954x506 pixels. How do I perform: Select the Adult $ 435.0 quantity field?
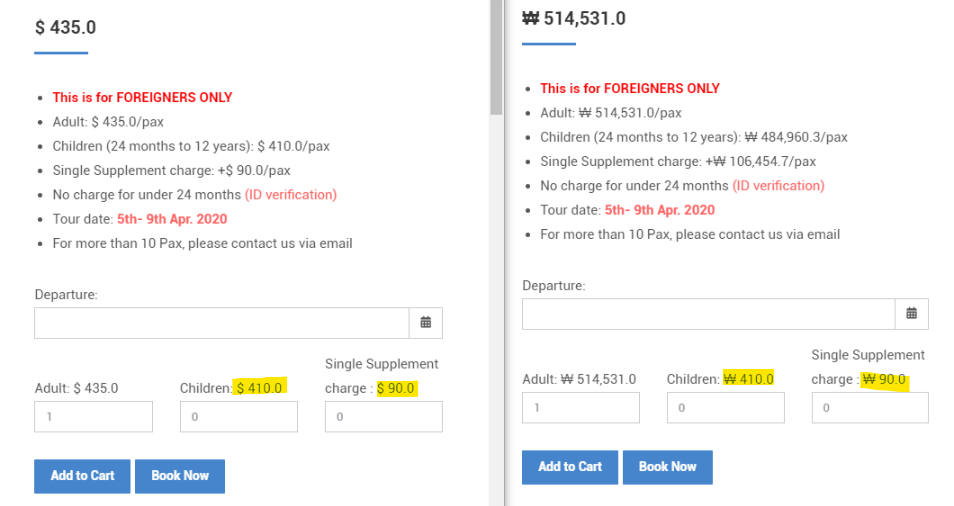93,417
